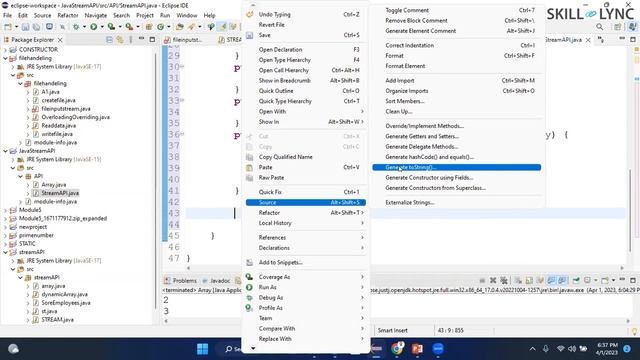Click the tip lightbulb icon in status bar

point(634,331)
